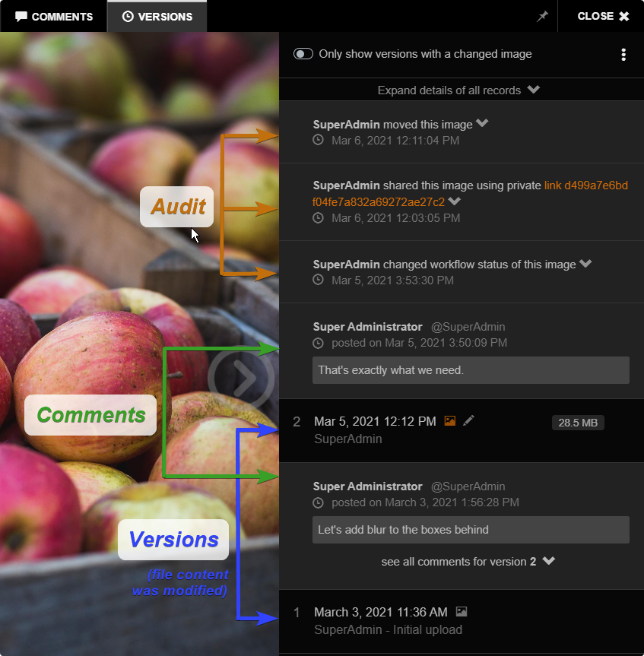
Task: Expand the shared private link record
Action: [x=455, y=201]
